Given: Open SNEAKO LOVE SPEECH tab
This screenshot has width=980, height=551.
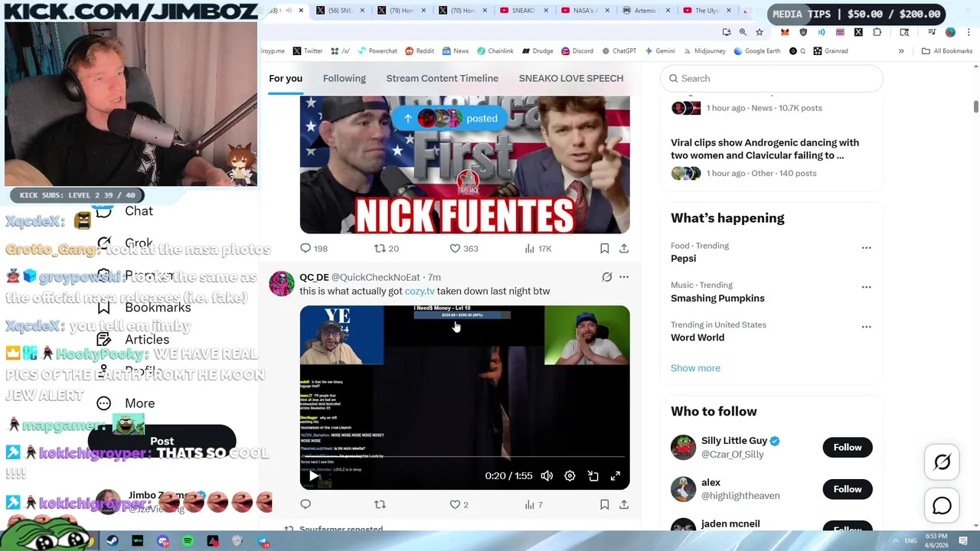Looking at the screenshot, I should coord(571,78).
